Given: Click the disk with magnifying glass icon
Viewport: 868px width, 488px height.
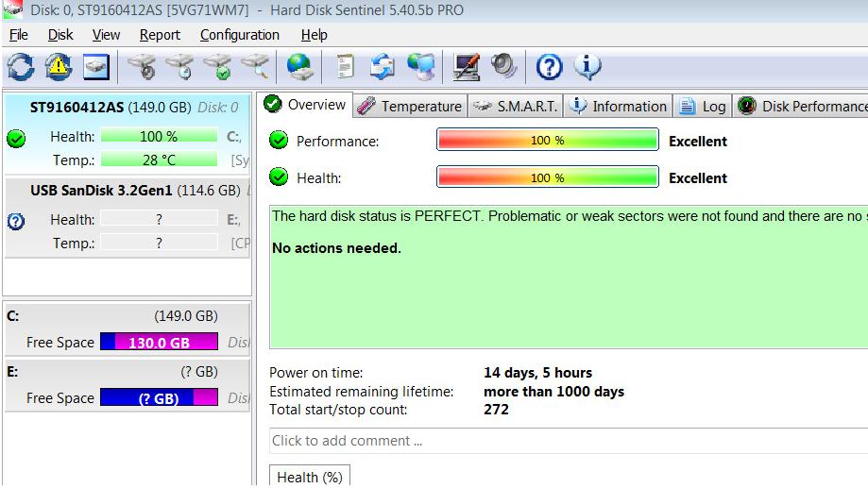Looking at the screenshot, I should [x=255, y=67].
